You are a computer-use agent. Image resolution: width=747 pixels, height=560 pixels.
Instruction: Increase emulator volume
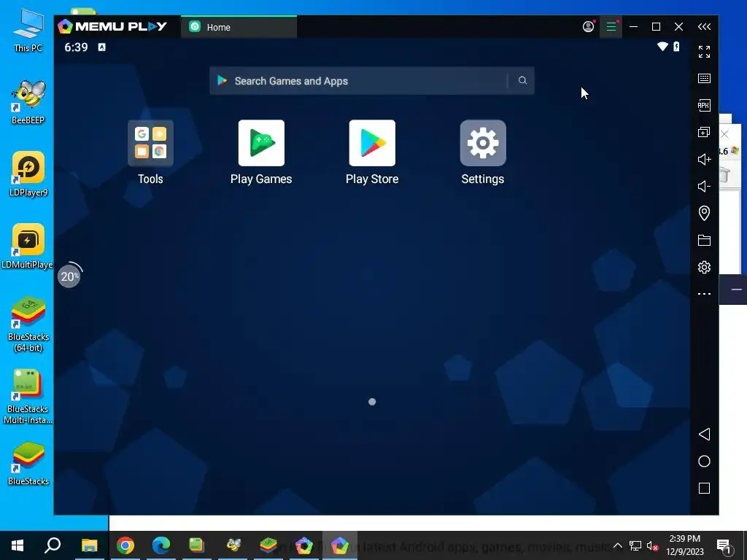pos(704,159)
